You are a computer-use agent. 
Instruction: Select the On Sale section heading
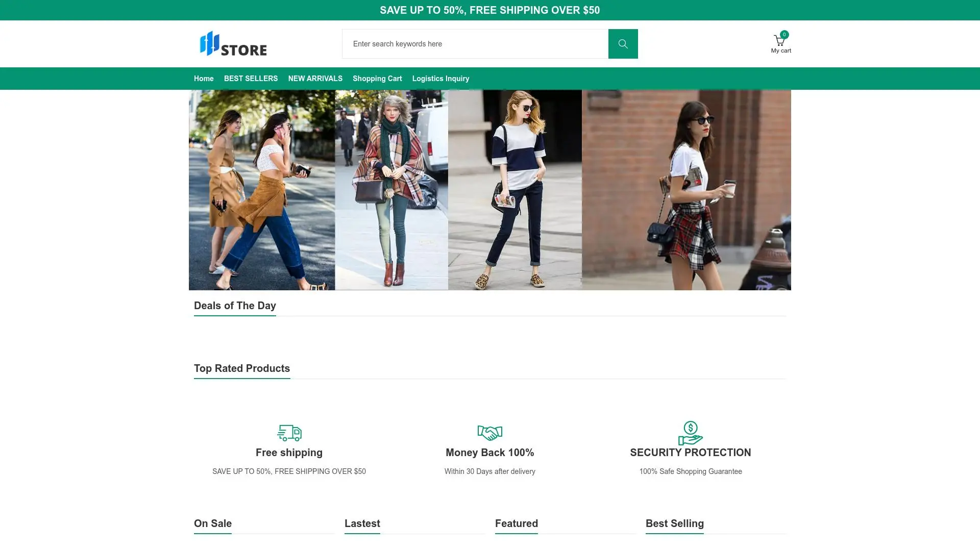point(213,523)
